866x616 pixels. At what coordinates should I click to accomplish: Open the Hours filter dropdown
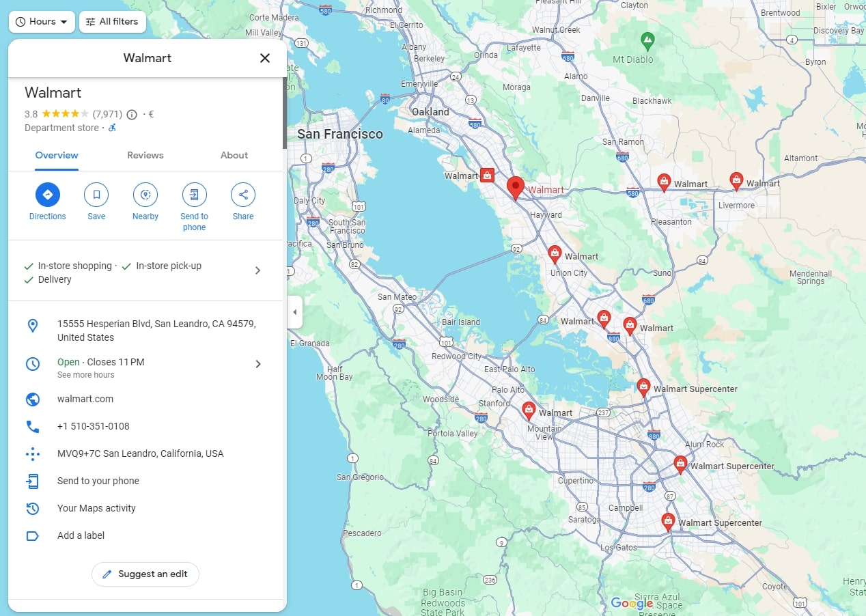pos(41,21)
